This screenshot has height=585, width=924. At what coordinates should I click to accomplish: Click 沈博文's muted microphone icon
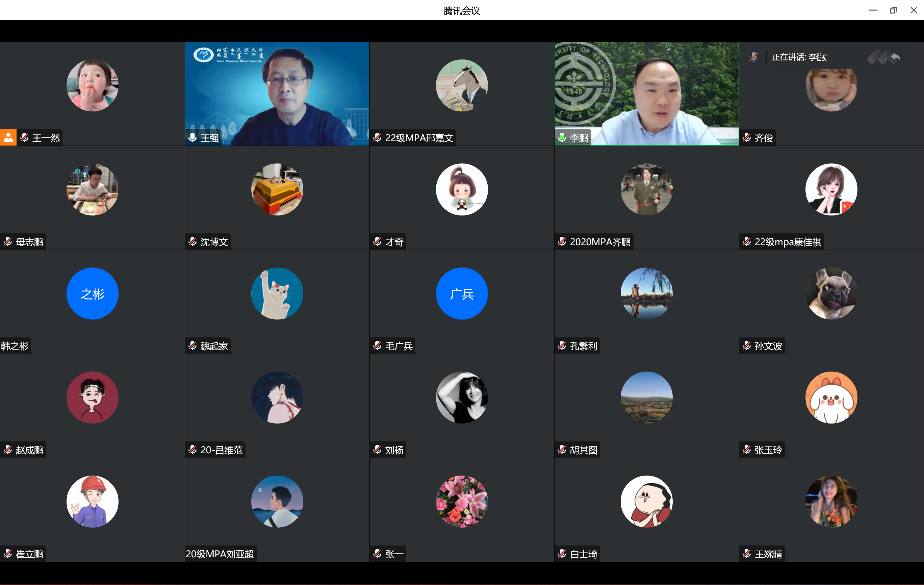192,241
